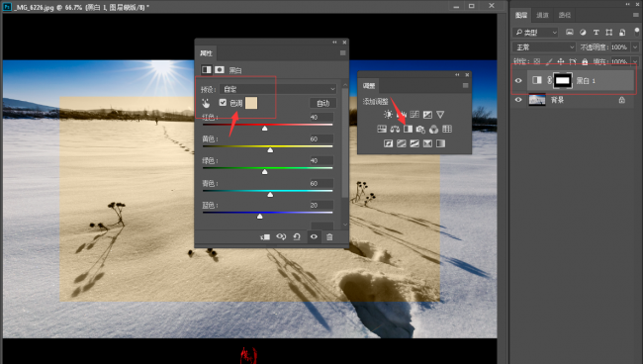Switch to mask view in Properties panel
643x364 pixels.
click(220, 69)
